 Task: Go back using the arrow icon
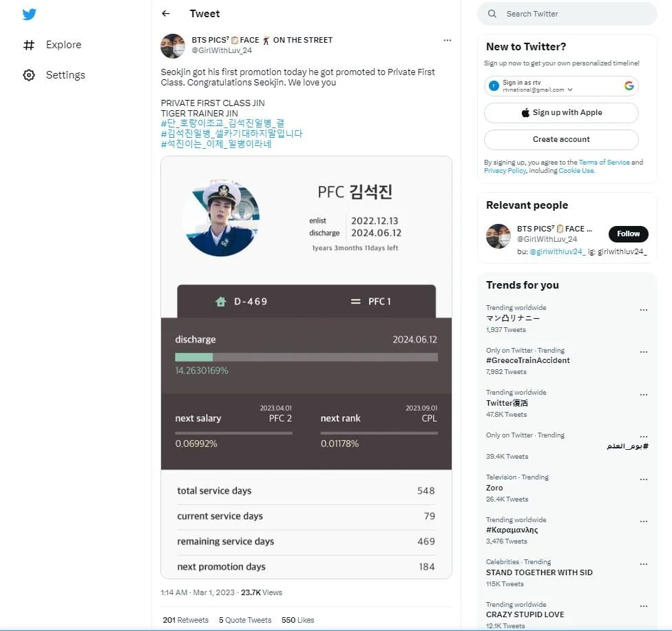(x=166, y=14)
